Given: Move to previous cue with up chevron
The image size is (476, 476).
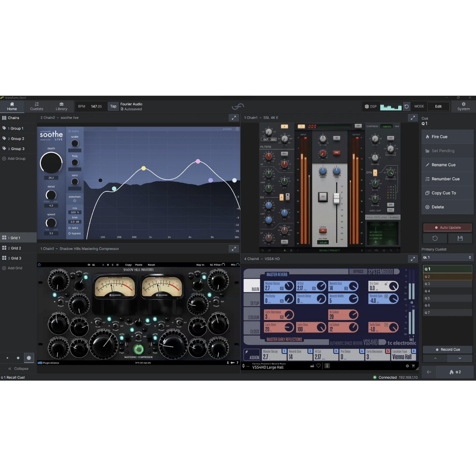Looking at the screenshot, I should (x=435, y=358).
